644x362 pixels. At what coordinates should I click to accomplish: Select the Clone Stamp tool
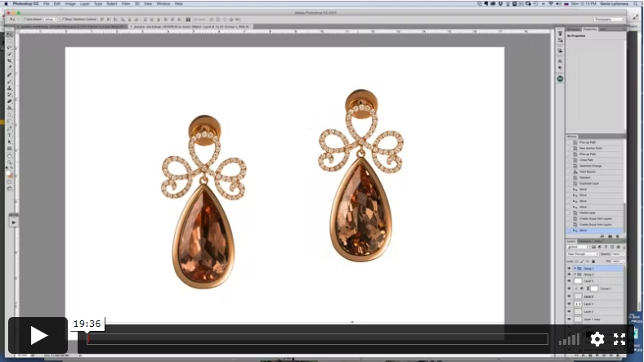[10, 87]
